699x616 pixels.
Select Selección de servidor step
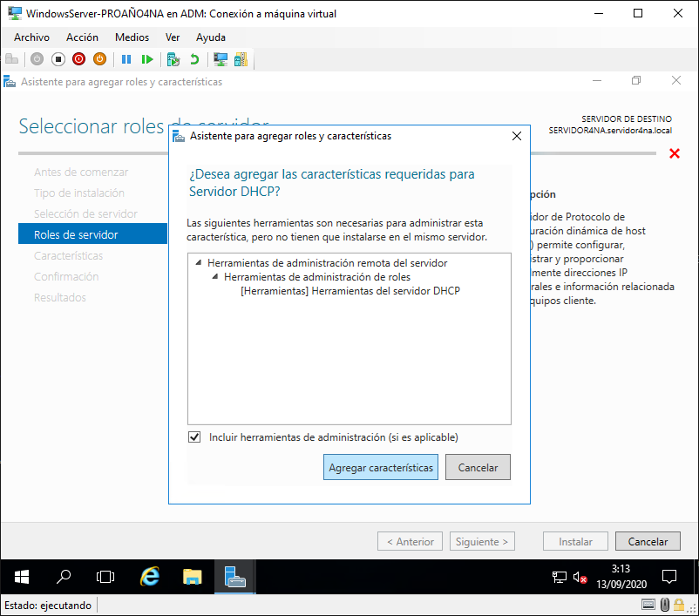click(85, 214)
